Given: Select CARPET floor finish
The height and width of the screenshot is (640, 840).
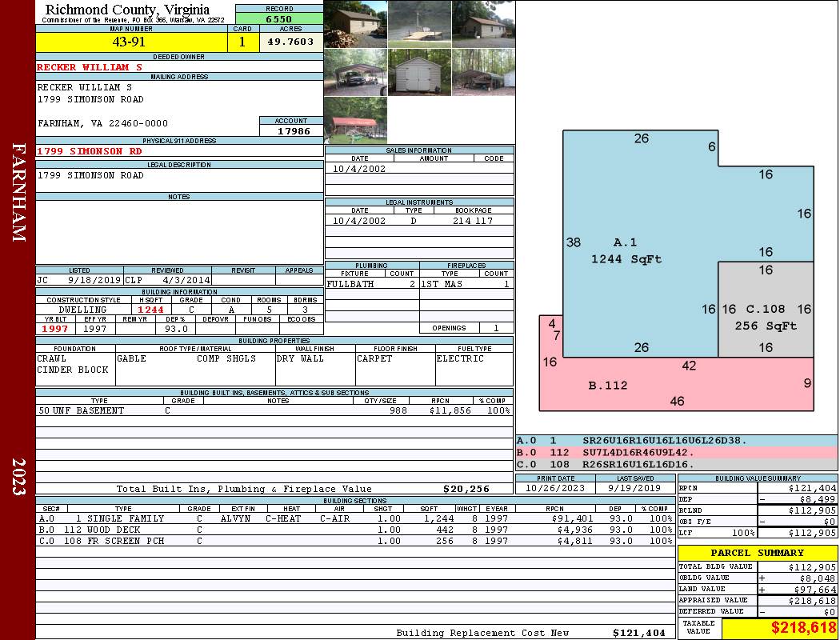Looking at the screenshot, I should tap(374, 358).
